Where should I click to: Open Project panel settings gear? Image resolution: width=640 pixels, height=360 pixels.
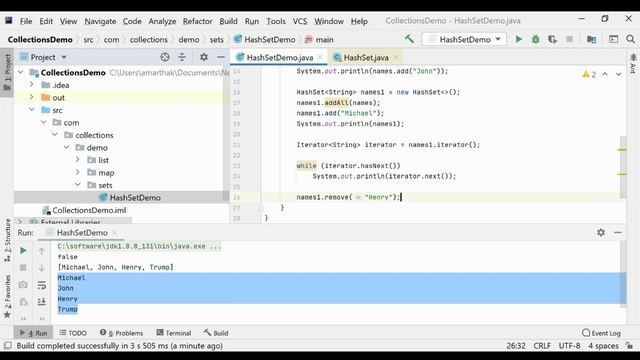point(204,57)
